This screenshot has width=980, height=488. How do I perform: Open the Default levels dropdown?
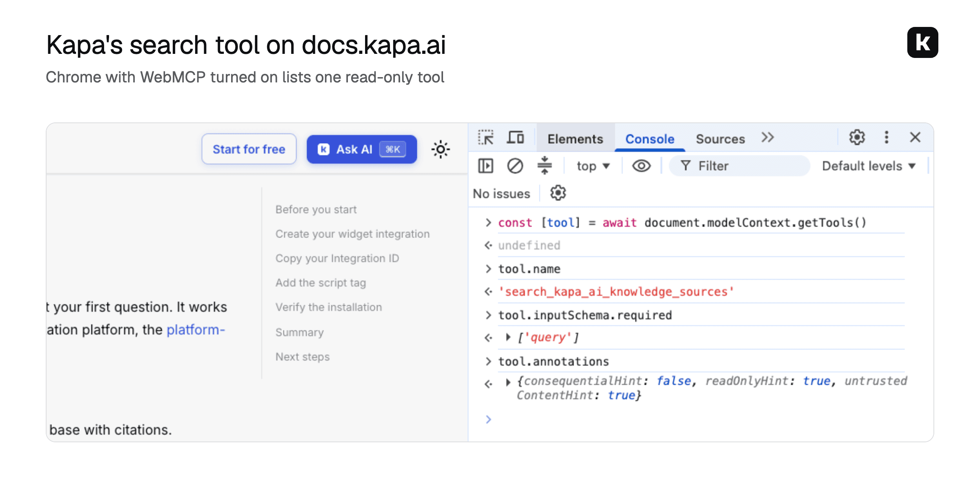coord(869,166)
